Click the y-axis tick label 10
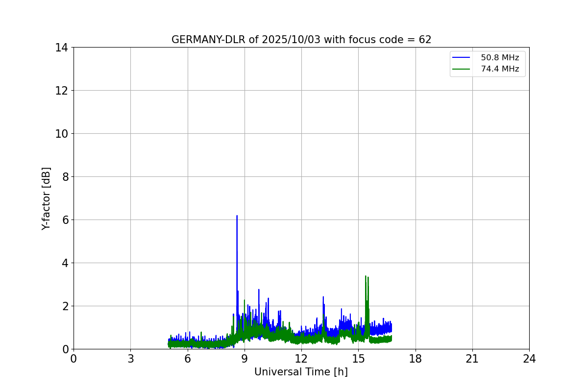 tap(61, 134)
